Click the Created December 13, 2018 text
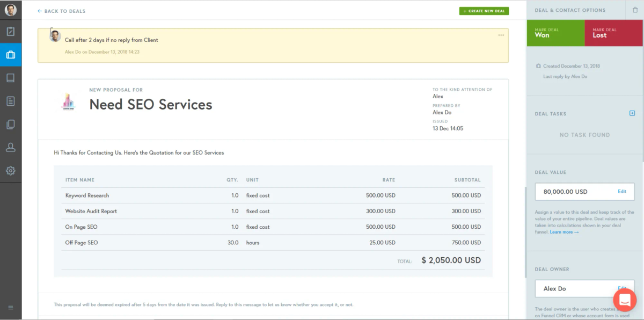Viewport: 644px width, 320px height. click(x=572, y=66)
